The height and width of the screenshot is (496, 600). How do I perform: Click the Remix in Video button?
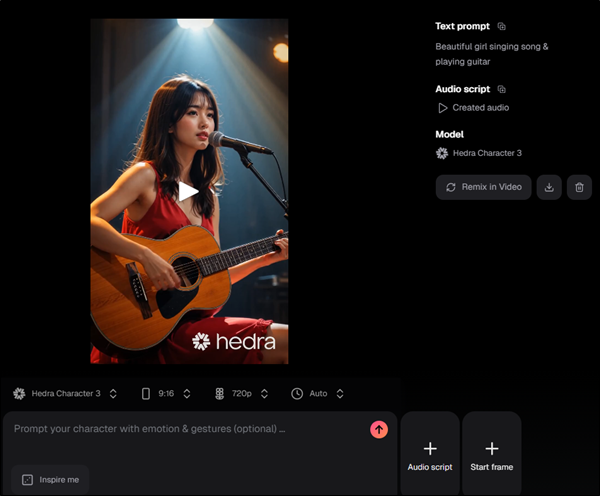pyautogui.click(x=483, y=187)
